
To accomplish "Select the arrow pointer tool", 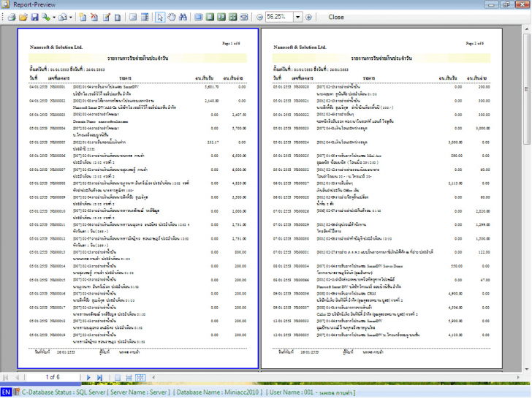I will 160,17.
